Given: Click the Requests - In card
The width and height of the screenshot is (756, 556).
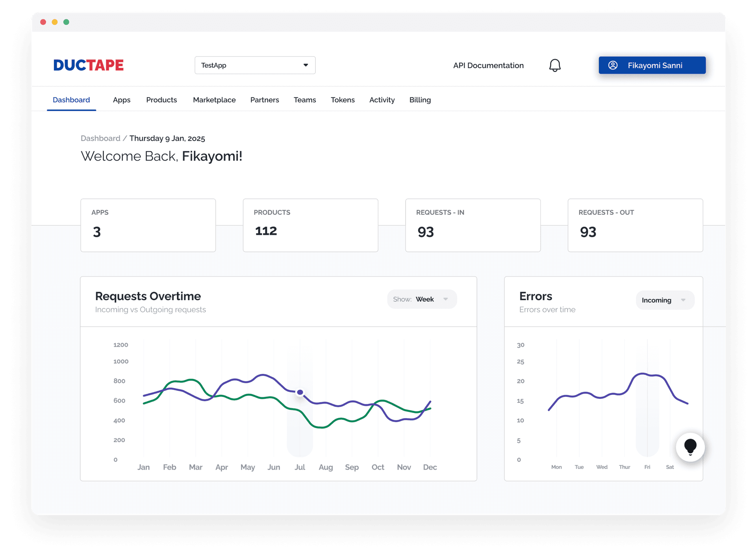Looking at the screenshot, I should pyautogui.click(x=473, y=225).
